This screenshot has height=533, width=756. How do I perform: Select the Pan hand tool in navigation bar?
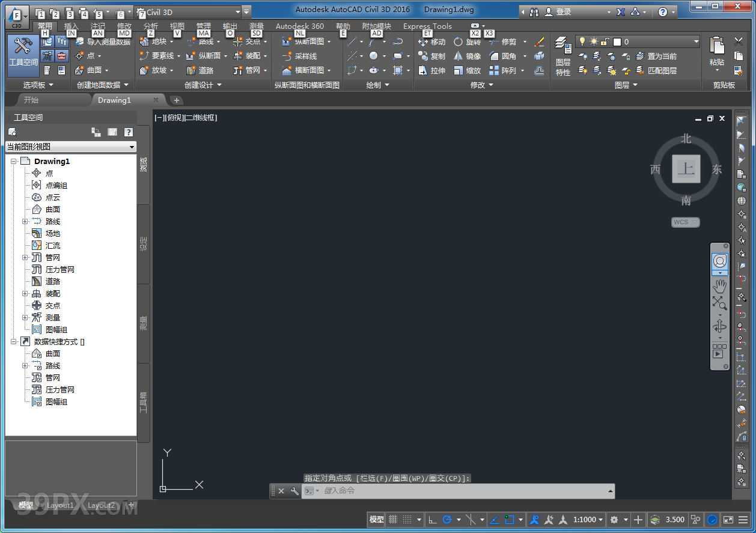click(x=719, y=286)
